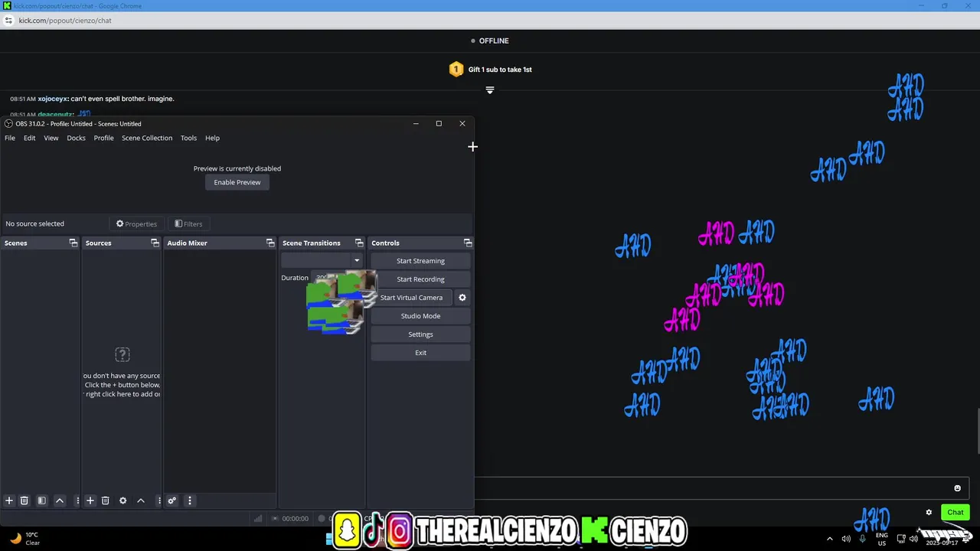Open the taskbar date display 2025-09-17
The width and height of the screenshot is (980, 551).
click(942, 543)
